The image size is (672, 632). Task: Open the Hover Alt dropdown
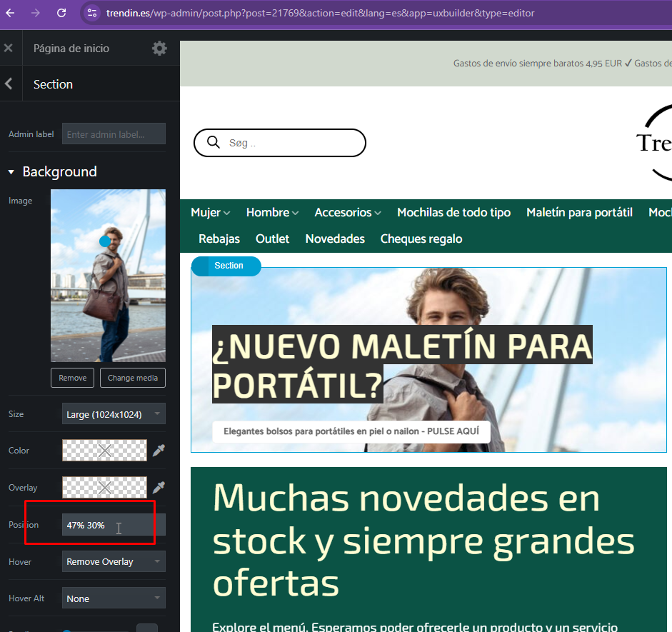114,598
